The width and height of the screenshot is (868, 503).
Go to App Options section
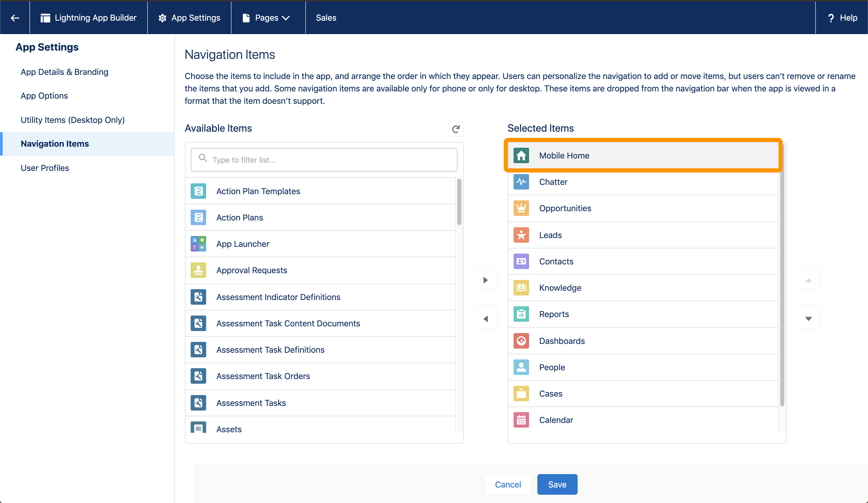pos(44,96)
